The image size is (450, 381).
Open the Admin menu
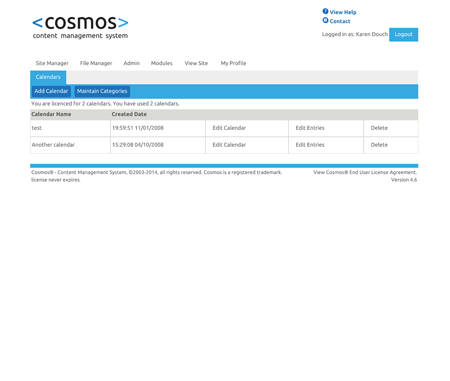pos(132,63)
